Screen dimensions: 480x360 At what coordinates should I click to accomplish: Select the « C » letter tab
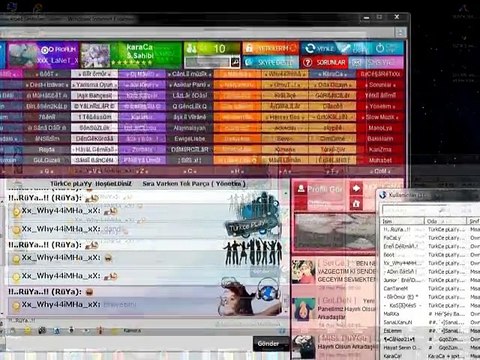point(189,171)
